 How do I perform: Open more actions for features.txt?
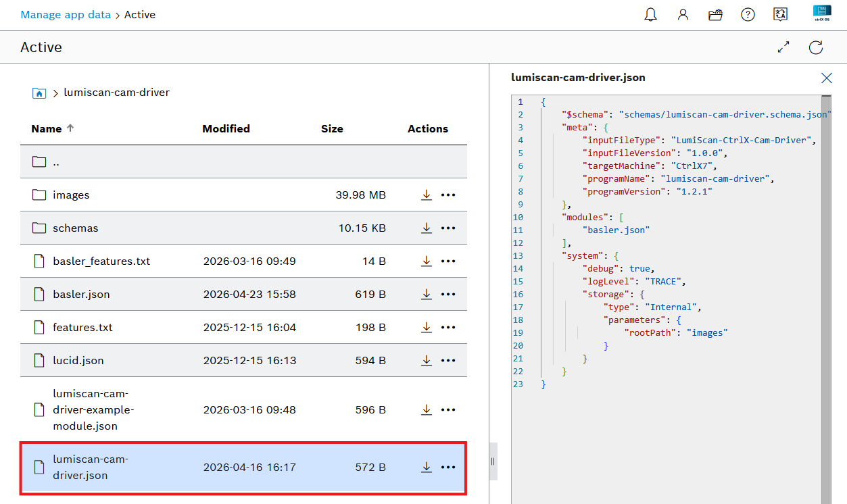448,328
